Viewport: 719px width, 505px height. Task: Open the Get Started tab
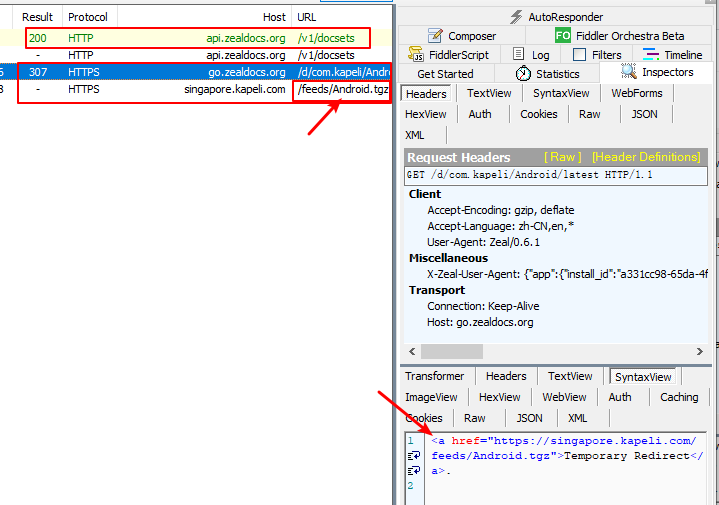click(x=445, y=74)
